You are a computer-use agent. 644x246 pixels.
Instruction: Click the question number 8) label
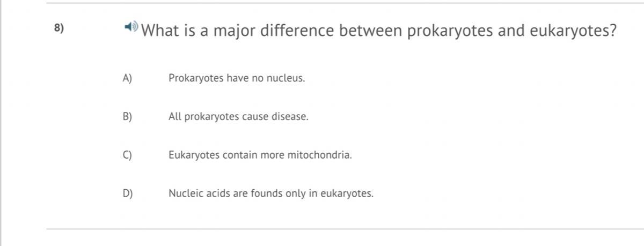click(59, 28)
